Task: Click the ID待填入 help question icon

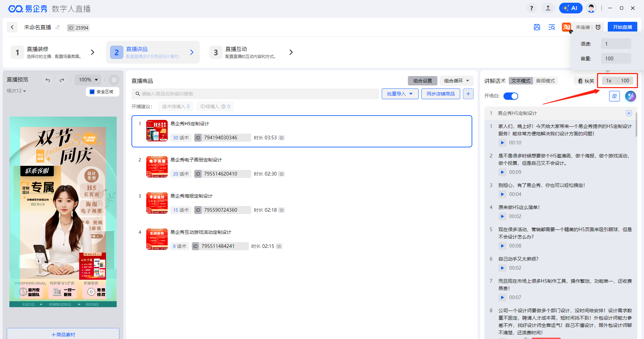Action: point(223,107)
